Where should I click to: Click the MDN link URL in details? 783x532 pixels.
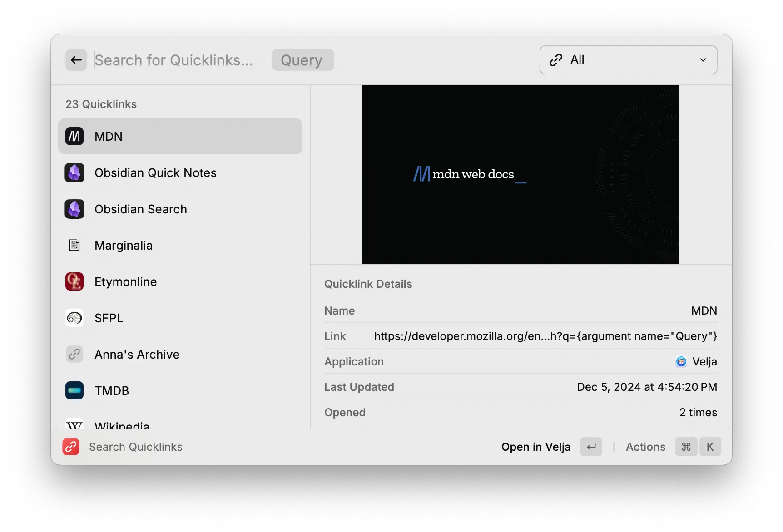click(x=545, y=336)
